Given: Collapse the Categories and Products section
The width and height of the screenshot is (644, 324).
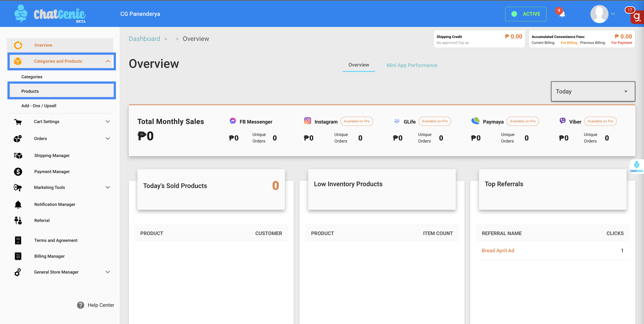Looking at the screenshot, I should point(108,61).
